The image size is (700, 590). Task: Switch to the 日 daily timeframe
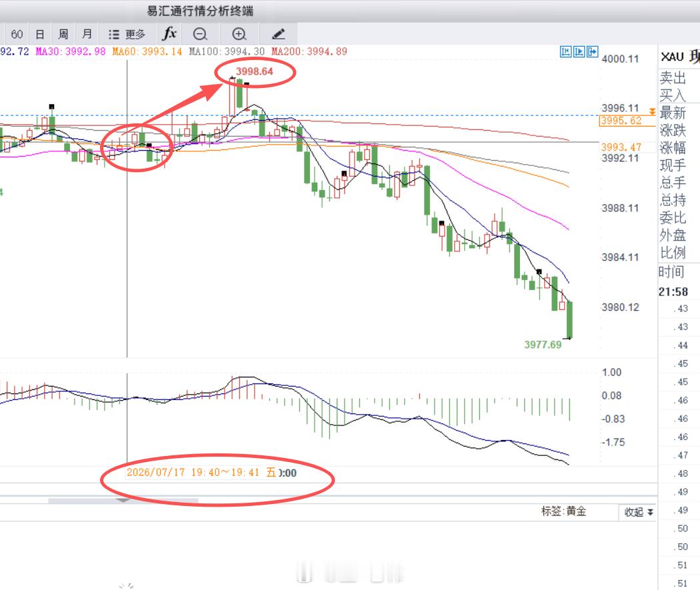[40, 35]
